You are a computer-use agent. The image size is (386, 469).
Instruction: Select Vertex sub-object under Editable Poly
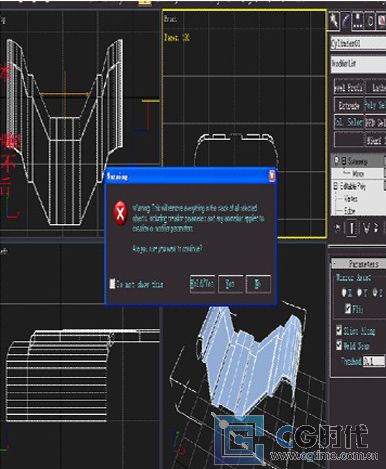[351, 199]
